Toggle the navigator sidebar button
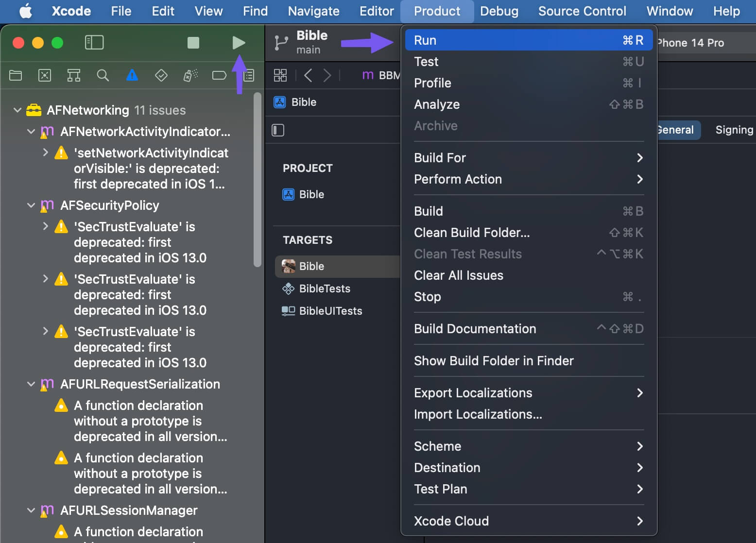Screen dimensions: 756x543 click(94, 42)
